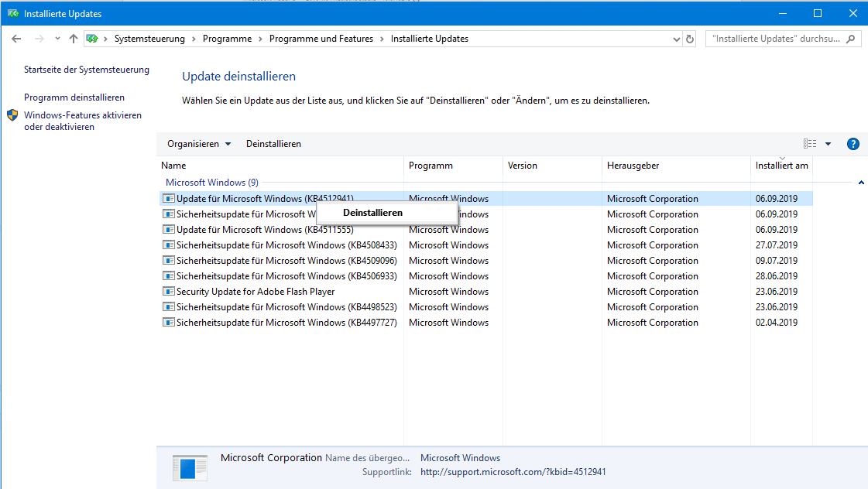Go back with the Back arrow

(x=16, y=39)
